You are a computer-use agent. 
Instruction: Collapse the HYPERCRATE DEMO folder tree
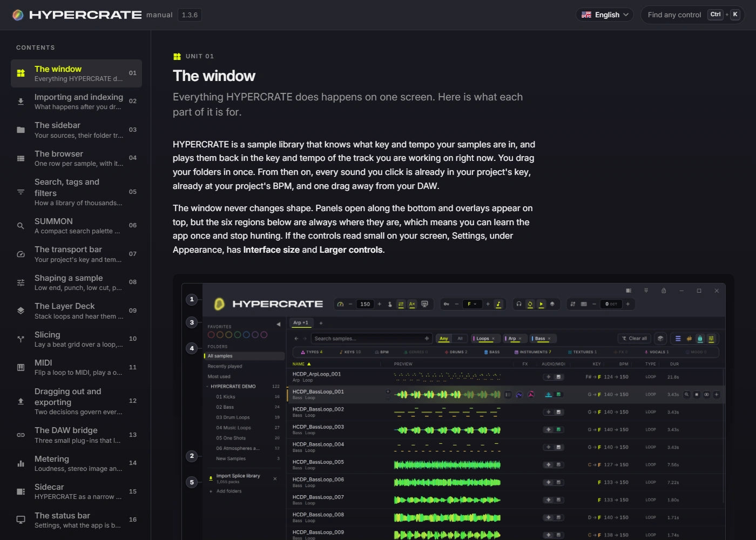click(x=207, y=387)
